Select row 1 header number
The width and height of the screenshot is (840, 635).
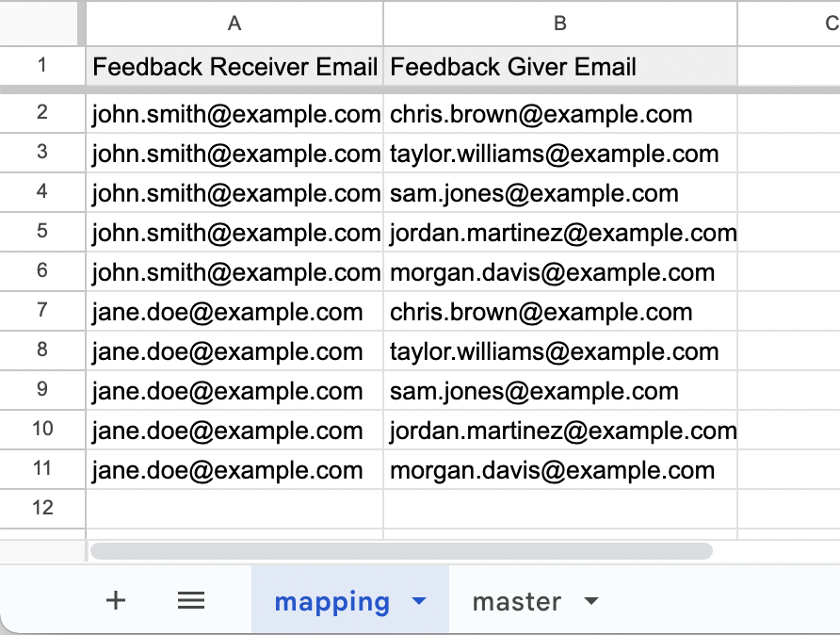[x=42, y=67]
